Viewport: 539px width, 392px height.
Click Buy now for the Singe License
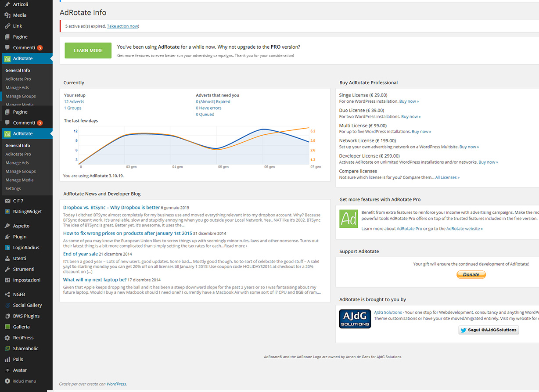pyautogui.click(x=409, y=101)
